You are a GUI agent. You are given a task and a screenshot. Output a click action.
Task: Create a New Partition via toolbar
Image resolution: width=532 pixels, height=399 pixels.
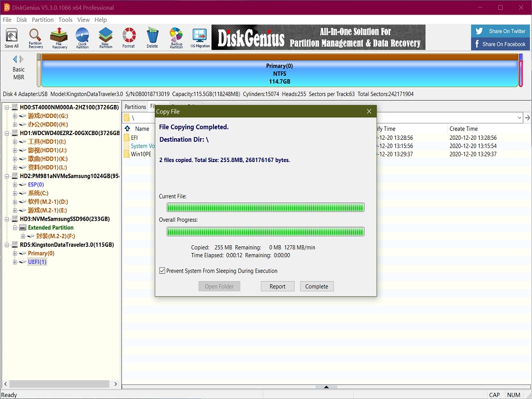[105, 37]
